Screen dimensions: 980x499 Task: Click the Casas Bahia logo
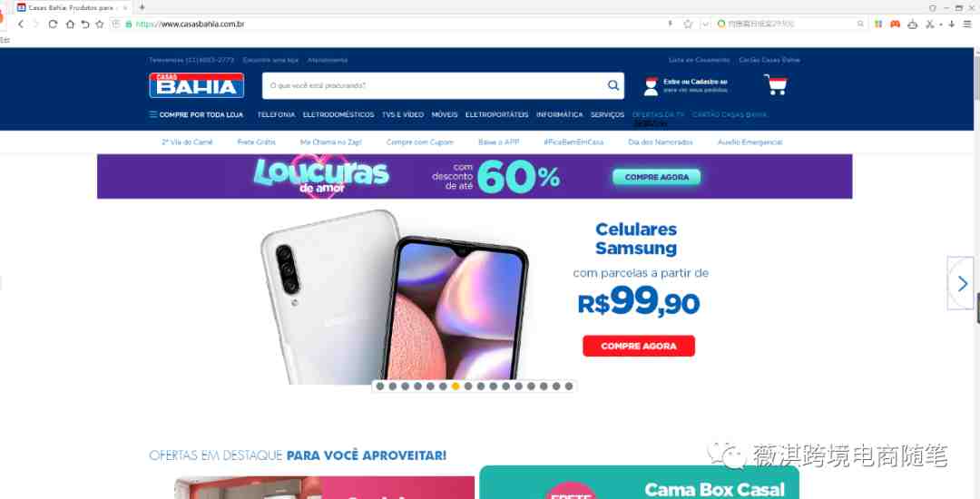coord(196,85)
